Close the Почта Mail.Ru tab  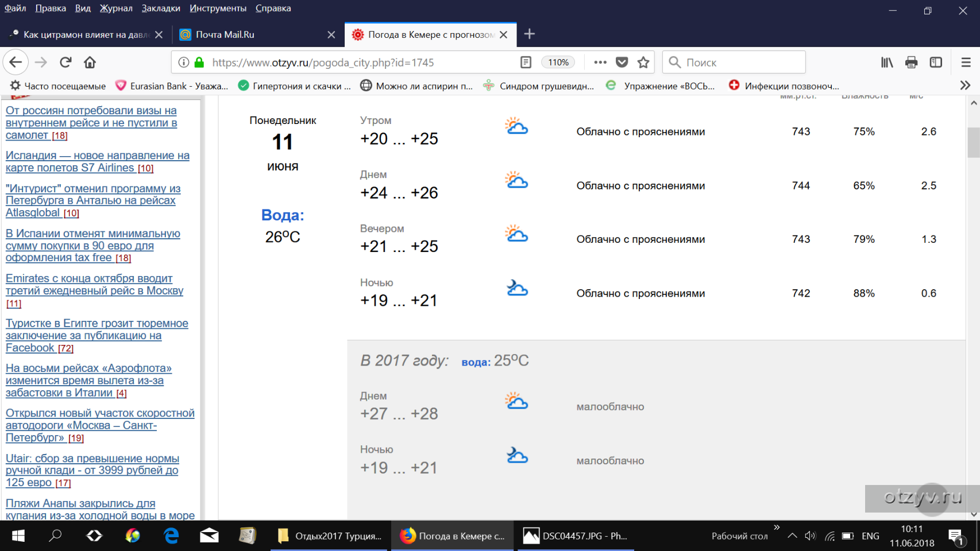331,34
